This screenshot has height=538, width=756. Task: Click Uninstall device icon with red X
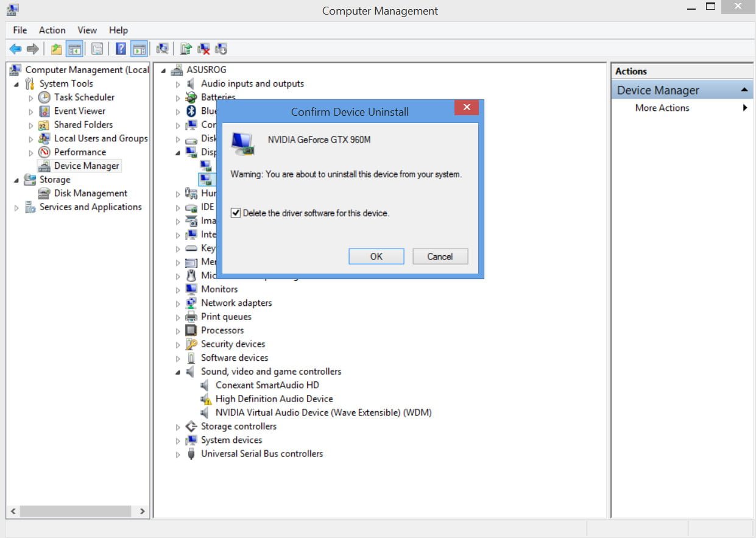pos(203,49)
